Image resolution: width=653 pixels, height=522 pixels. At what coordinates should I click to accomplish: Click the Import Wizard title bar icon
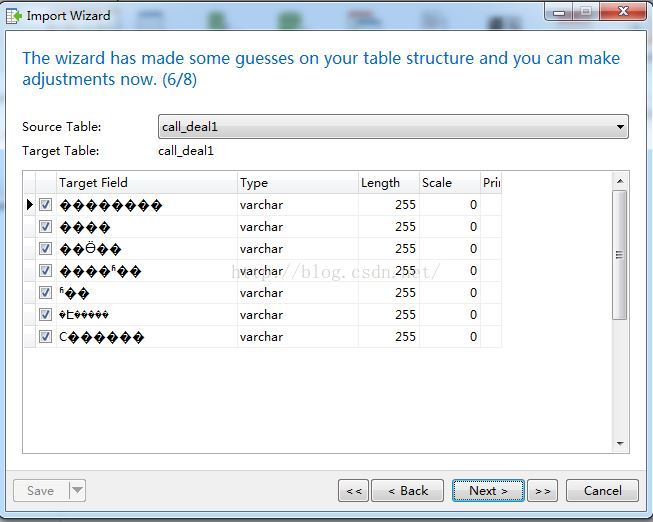[x=14, y=16]
